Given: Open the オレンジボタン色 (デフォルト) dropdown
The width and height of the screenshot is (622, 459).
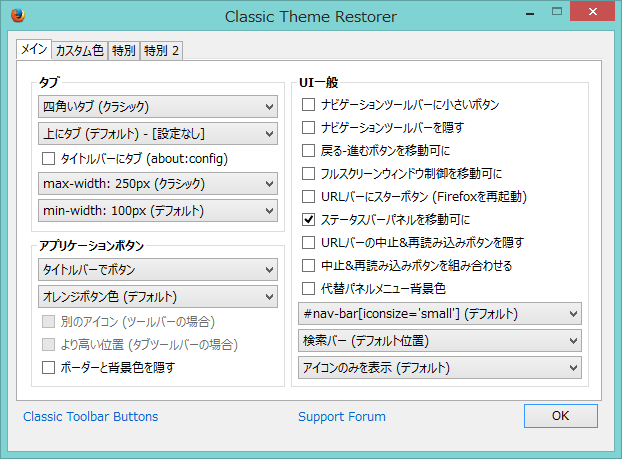Looking at the screenshot, I should point(158,297).
